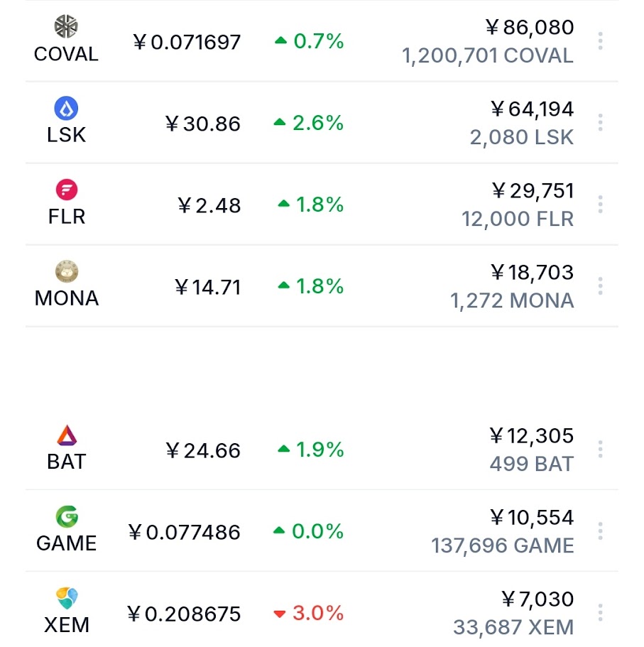The image size is (644, 647).
Task: Open the three-dot menu for MONA
Action: [x=601, y=286]
